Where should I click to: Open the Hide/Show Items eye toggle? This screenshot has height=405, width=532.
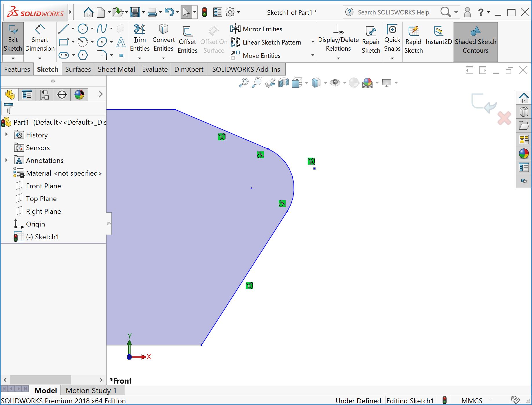pos(335,83)
